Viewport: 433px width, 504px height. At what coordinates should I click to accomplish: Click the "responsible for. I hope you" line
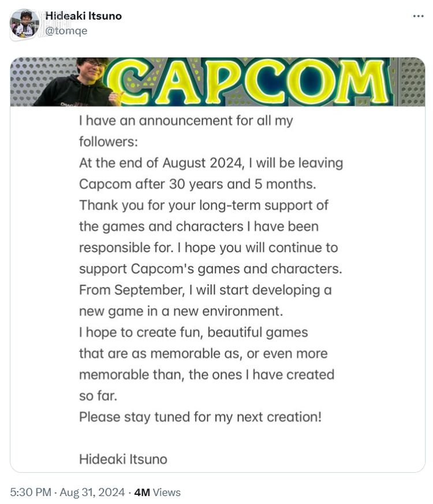point(208,248)
